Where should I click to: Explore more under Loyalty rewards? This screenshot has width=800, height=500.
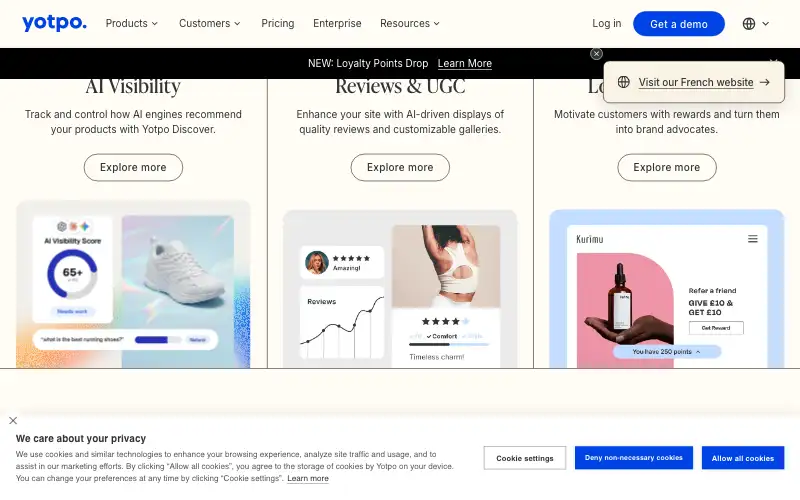pos(666,167)
